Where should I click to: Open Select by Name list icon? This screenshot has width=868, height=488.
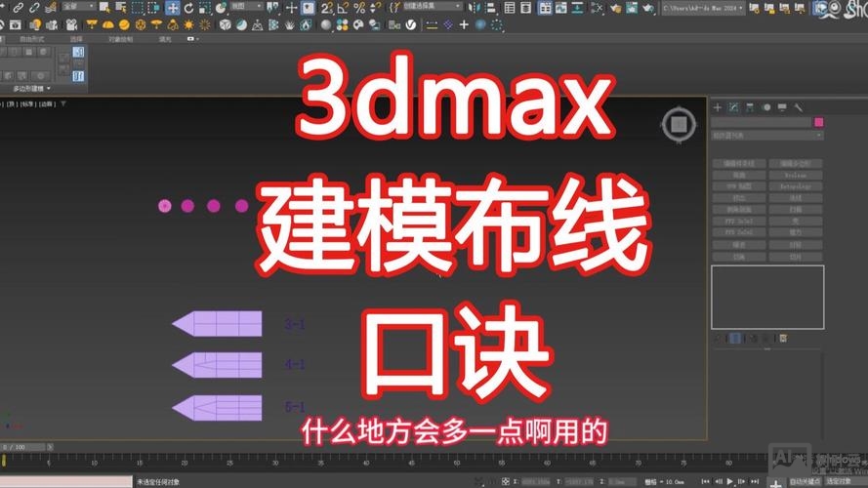121,7
